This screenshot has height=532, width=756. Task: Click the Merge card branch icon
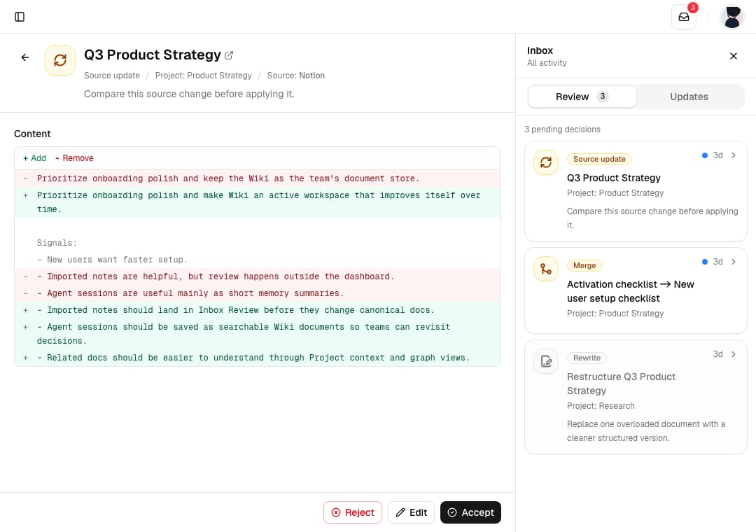point(546,269)
